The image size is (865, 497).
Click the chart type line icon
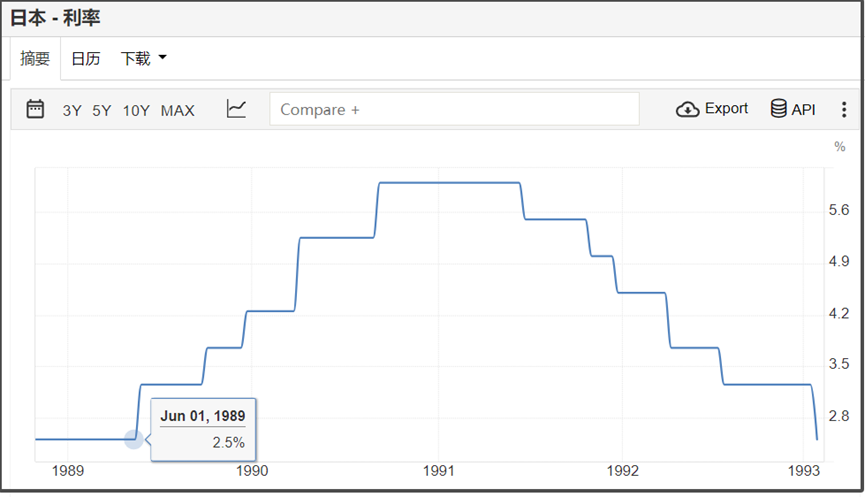236,109
